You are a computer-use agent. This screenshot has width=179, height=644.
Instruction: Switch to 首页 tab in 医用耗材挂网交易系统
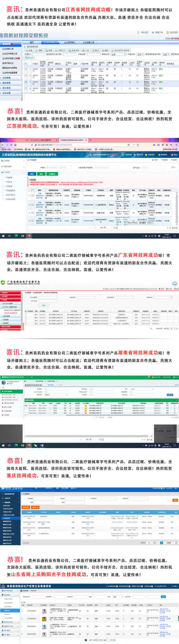(x=32, y=42)
